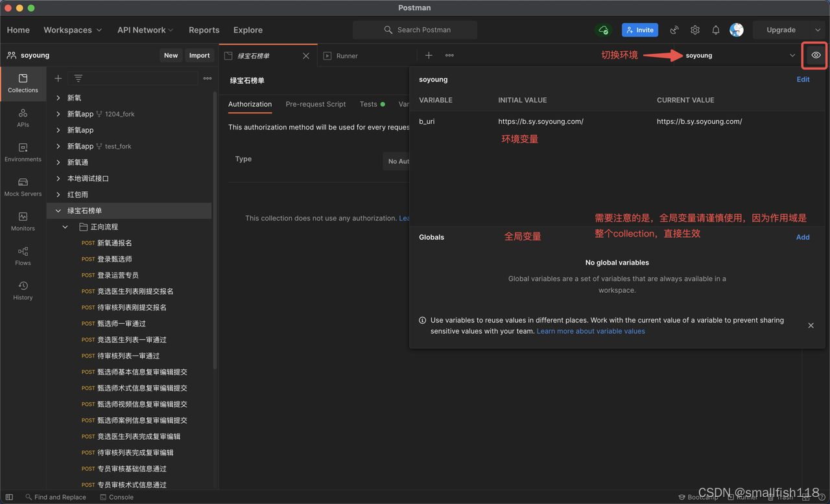Expand the 新氧 collection

point(58,98)
